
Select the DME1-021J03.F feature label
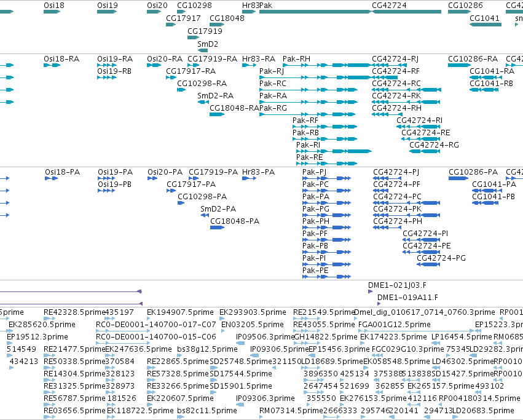(397, 285)
